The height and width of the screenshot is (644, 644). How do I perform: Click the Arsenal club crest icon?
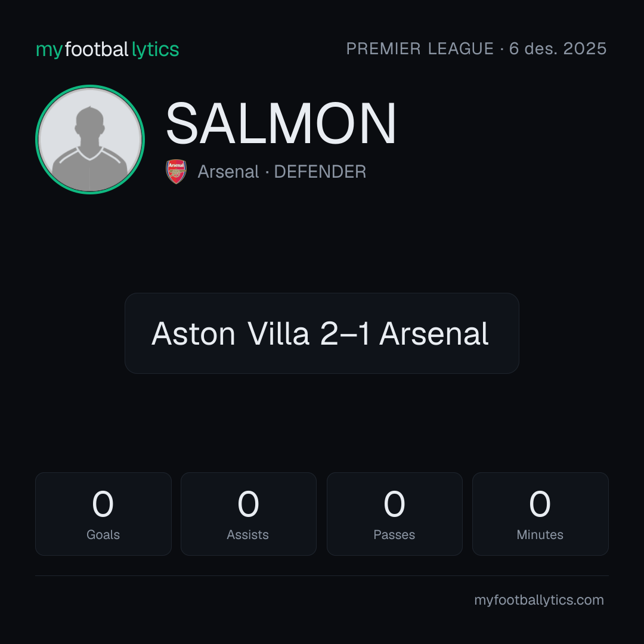click(176, 172)
